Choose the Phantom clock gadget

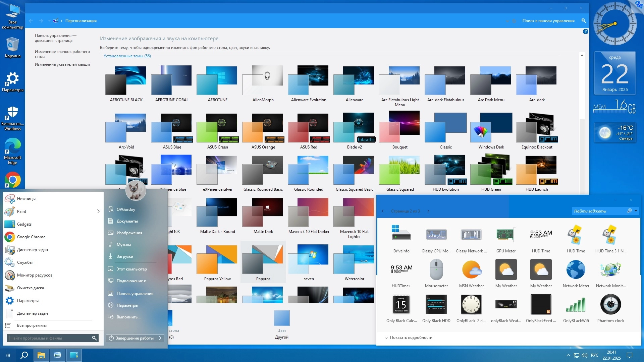pyautogui.click(x=610, y=305)
